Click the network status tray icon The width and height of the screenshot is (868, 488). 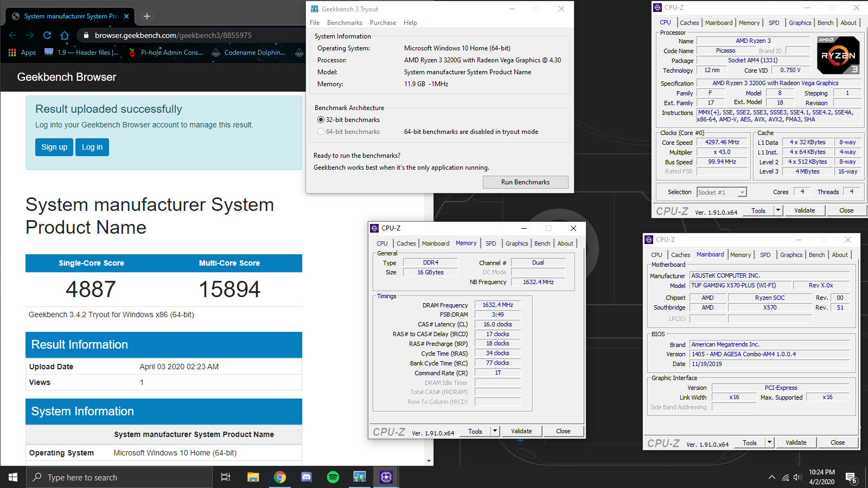785,478
